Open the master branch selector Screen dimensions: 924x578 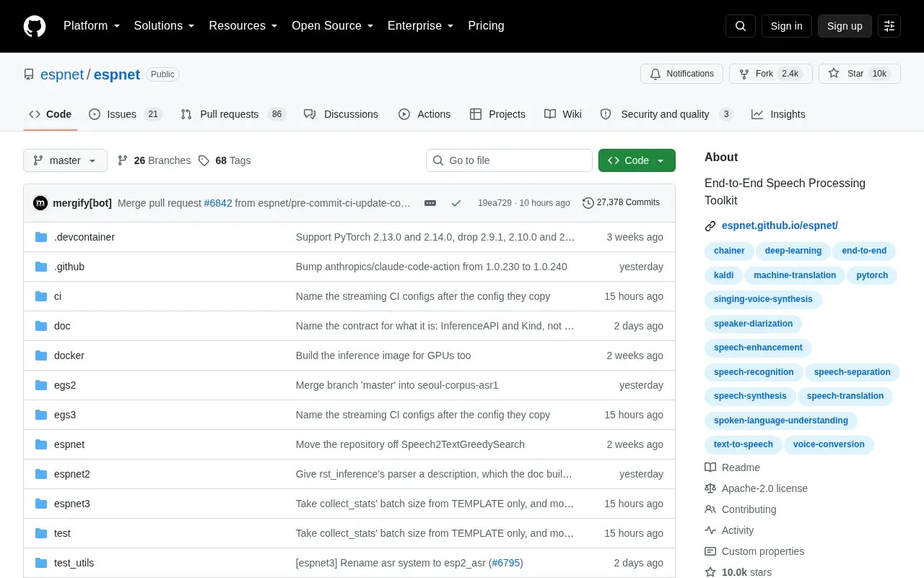pos(65,160)
